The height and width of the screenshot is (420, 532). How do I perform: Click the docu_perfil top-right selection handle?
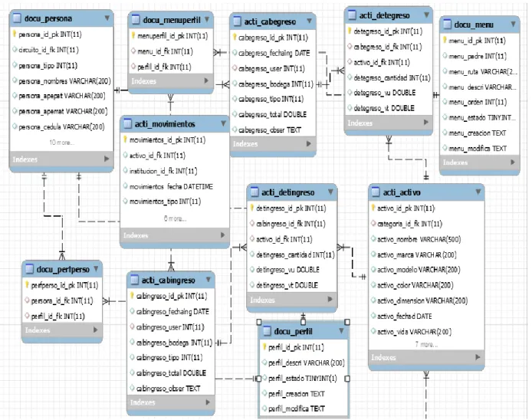point(347,322)
